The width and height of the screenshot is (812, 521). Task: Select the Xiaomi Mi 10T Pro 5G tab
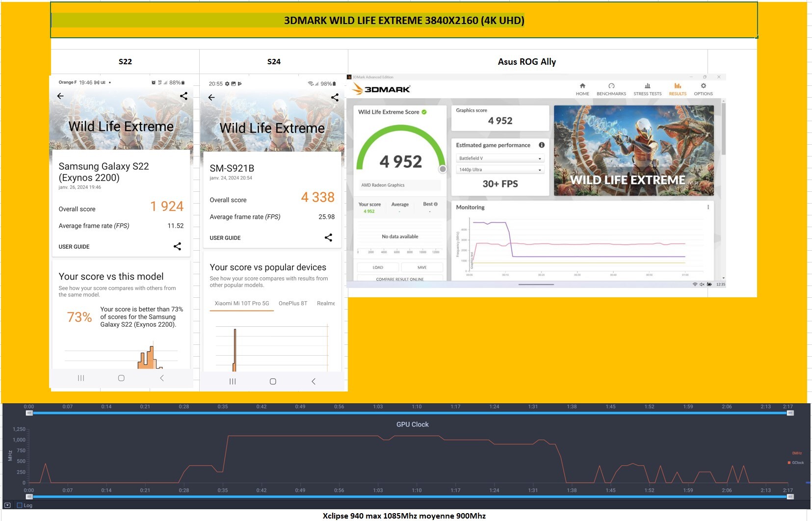click(242, 304)
